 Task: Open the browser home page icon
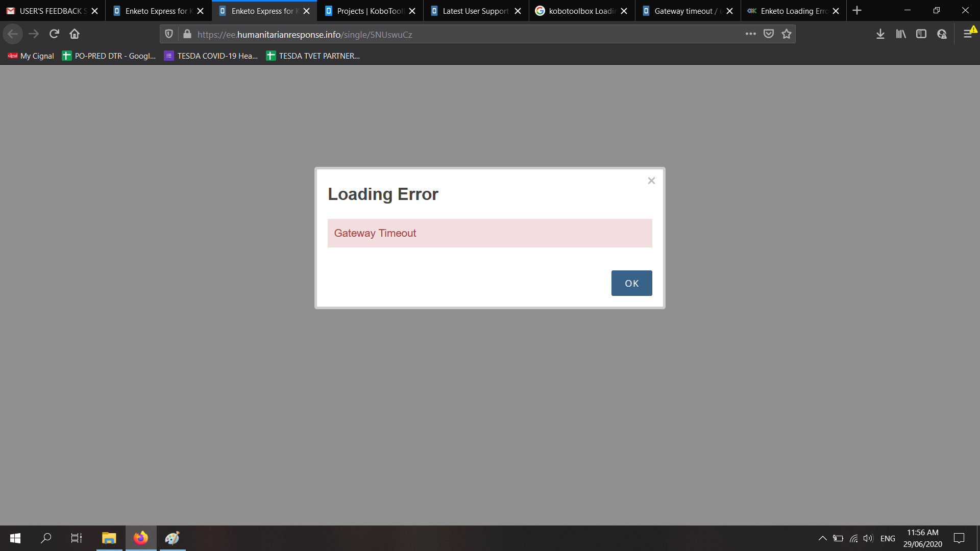(x=74, y=34)
